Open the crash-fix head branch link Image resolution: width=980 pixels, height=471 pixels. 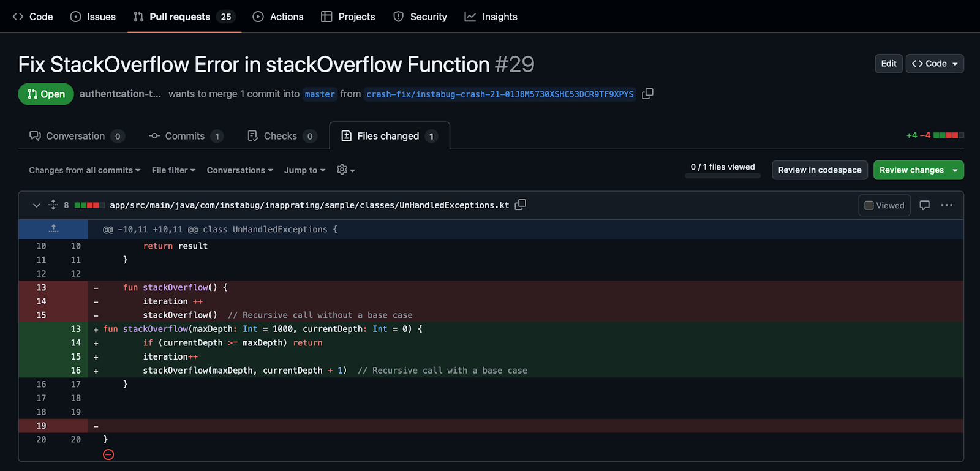[500, 94]
